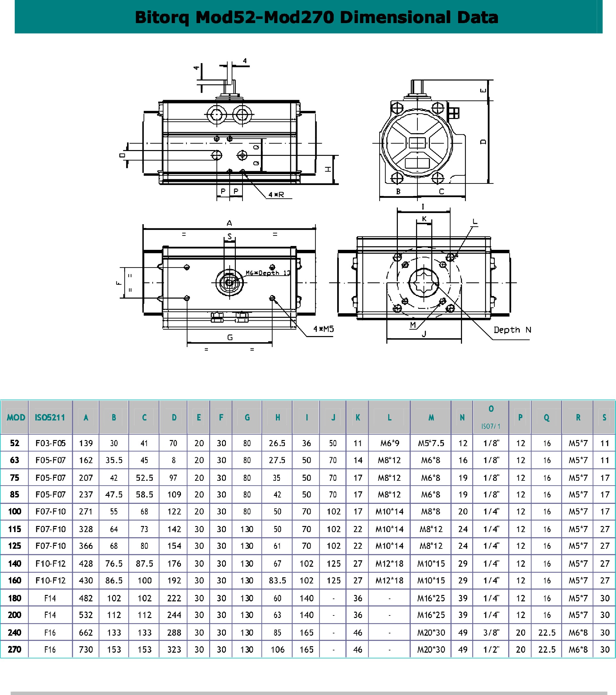Click the value '207' in column A
This screenshot has height=695, width=616.
86,478
